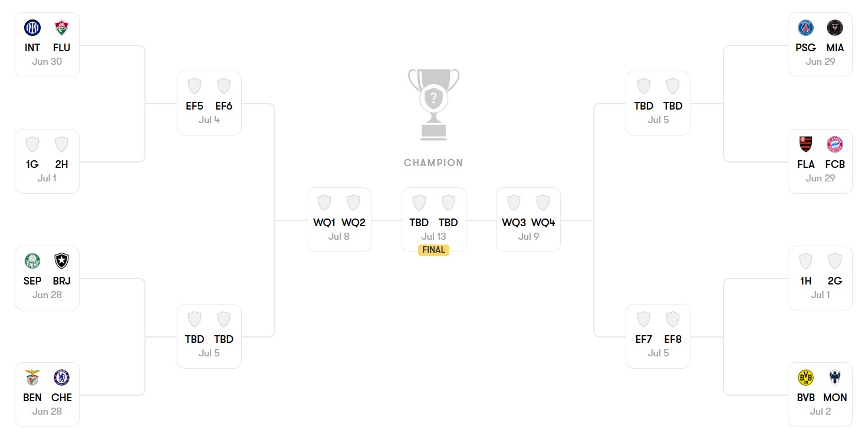
Task: Select the EF5 vs EF6 quarterfinal match
Action: tap(209, 103)
